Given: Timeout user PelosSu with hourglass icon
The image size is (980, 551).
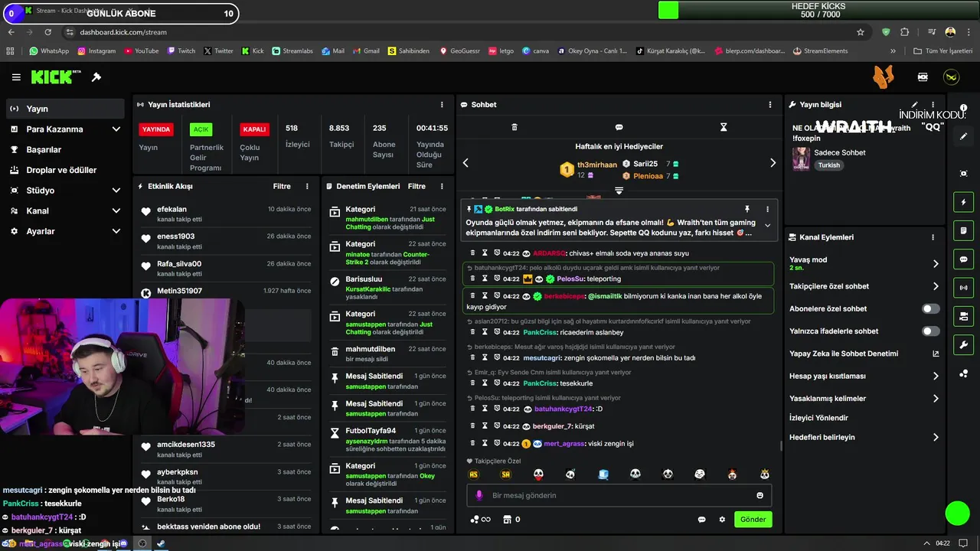Looking at the screenshot, I should click(x=485, y=279).
